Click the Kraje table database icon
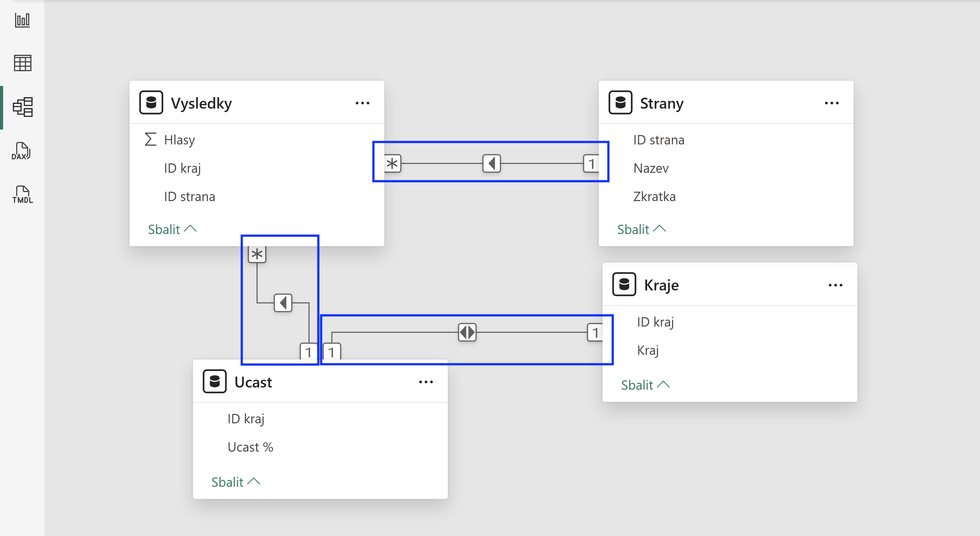 [624, 284]
